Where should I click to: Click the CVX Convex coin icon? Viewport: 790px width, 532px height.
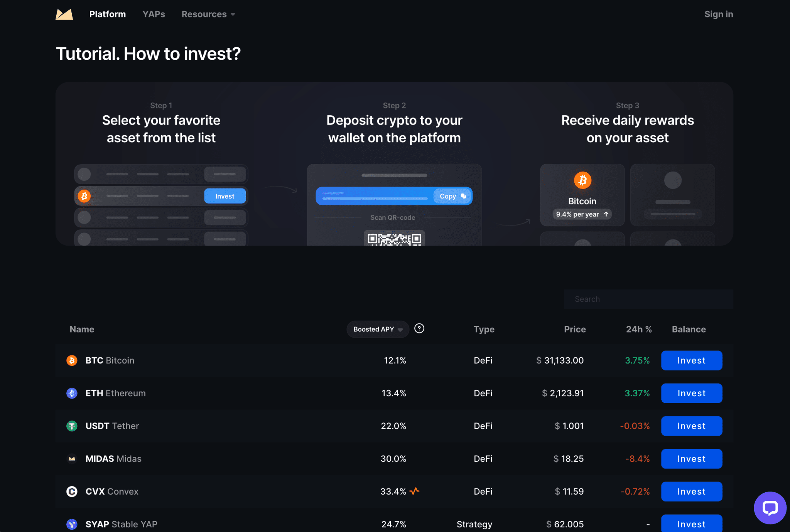pyautogui.click(x=72, y=492)
